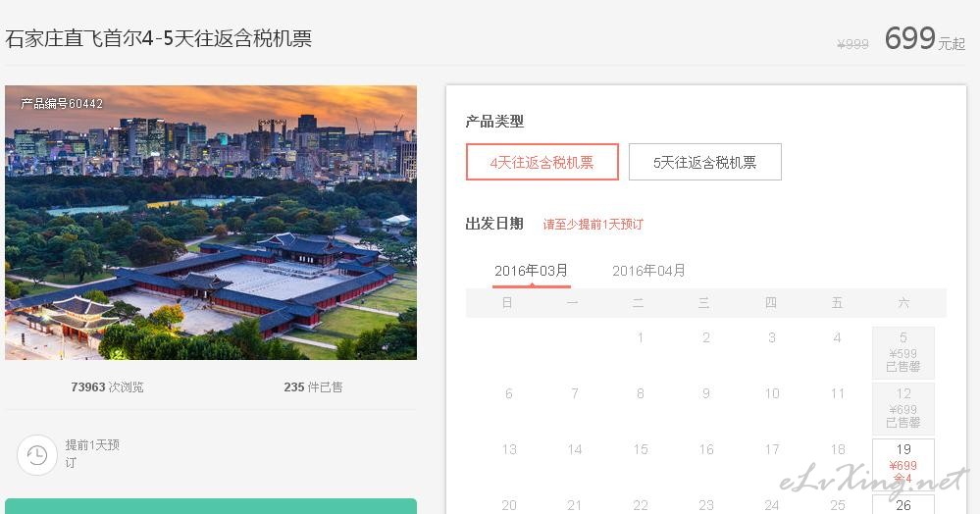Click the 二 weekday column header

(x=638, y=303)
